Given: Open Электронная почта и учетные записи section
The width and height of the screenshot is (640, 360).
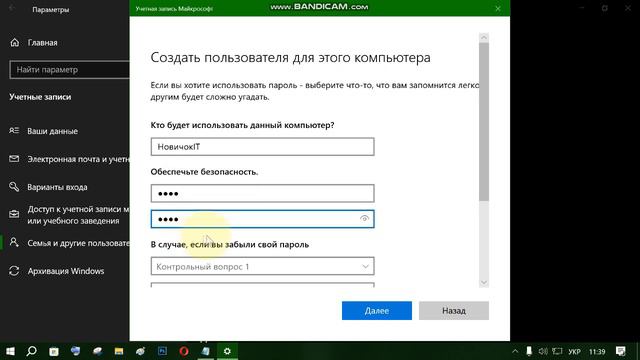Looking at the screenshot, I should [x=78, y=159].
